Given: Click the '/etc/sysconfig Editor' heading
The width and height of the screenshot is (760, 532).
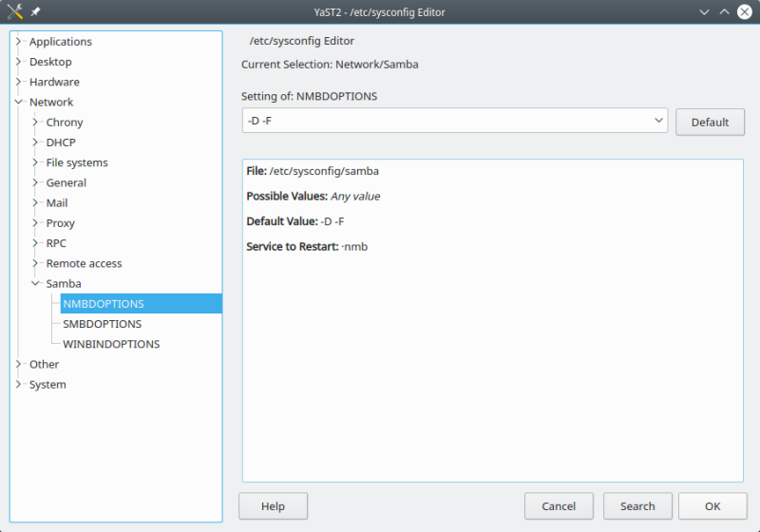Looking at the screenshot, I should click(x=301, y=41).
